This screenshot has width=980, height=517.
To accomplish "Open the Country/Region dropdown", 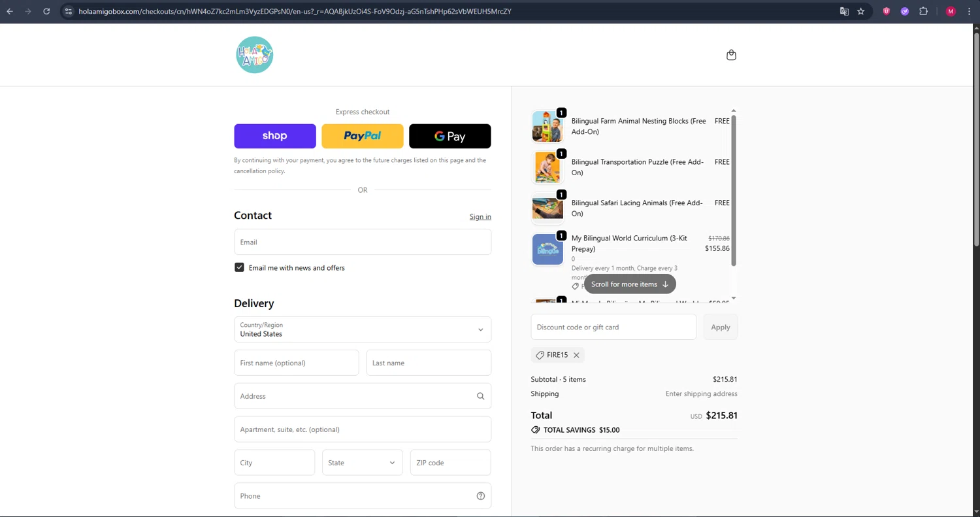I will click(363, 329).
